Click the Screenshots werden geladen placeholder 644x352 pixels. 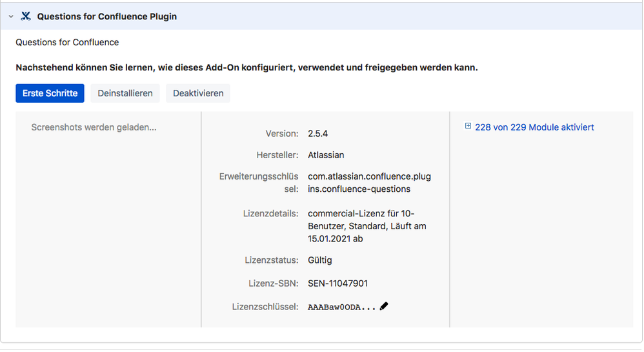click(94, 127)
